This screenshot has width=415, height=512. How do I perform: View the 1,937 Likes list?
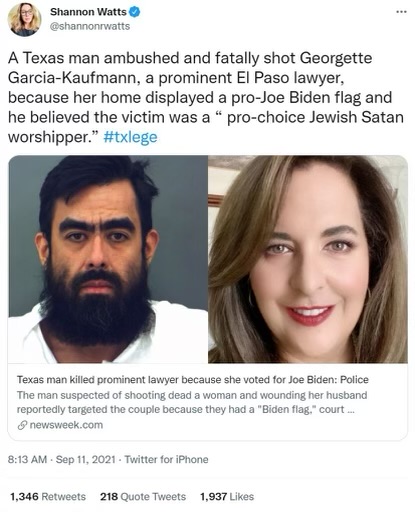coord(227,497)
